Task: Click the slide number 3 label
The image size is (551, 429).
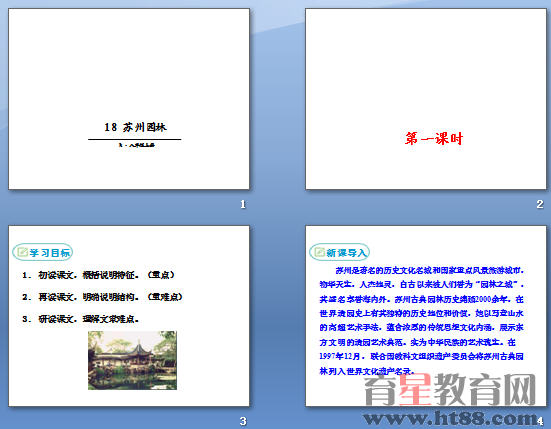Action: click(x=243, y=421)
